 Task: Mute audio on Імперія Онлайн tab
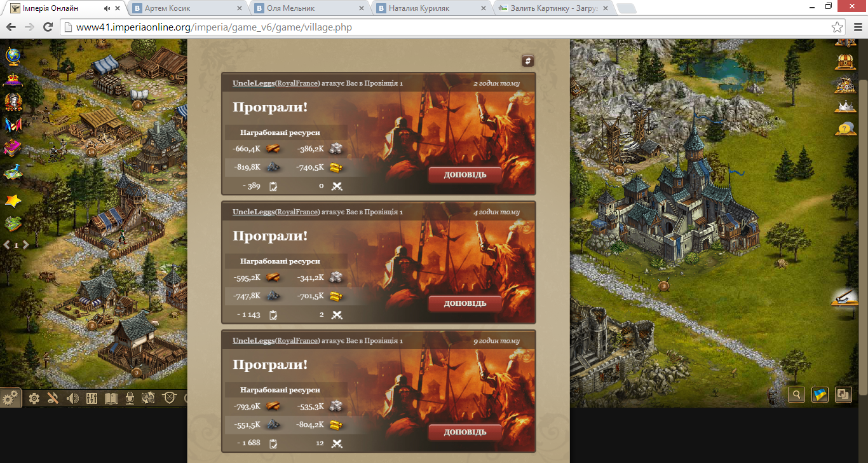point(107,8)
